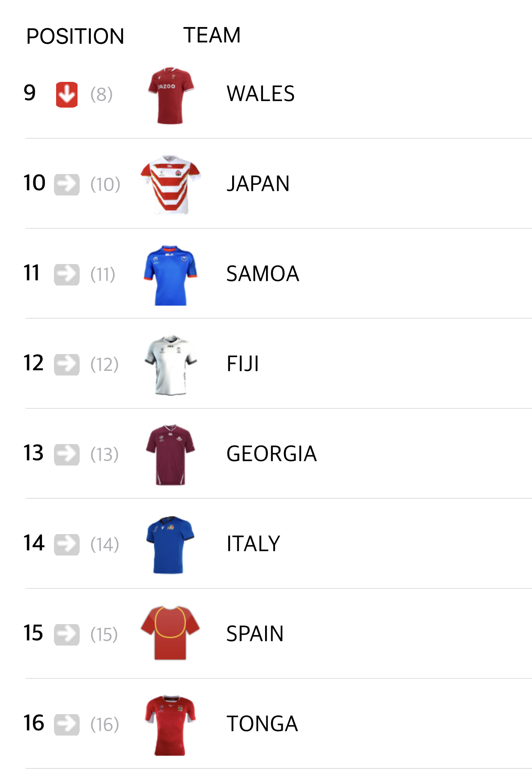This screenshot has width=532, height=769.
Task: Click the blue Samoa jersey icon
Action: (x=170, y=275)
